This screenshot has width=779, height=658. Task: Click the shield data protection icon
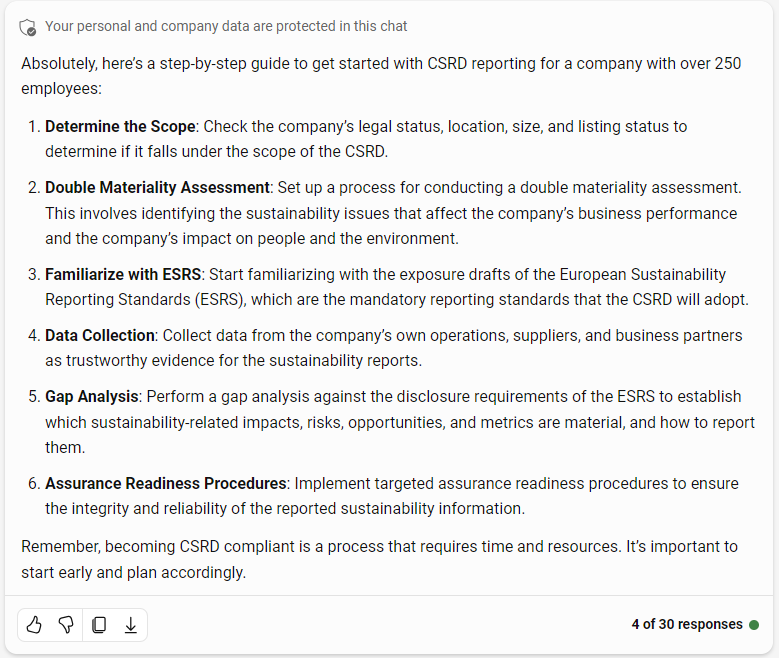(x=28, y=27)
